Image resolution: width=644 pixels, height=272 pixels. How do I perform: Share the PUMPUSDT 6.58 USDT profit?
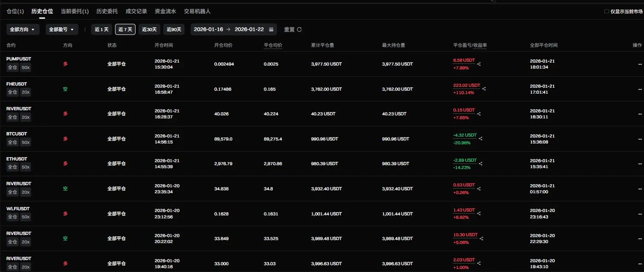pyautogui.click(x=479, y=64)
